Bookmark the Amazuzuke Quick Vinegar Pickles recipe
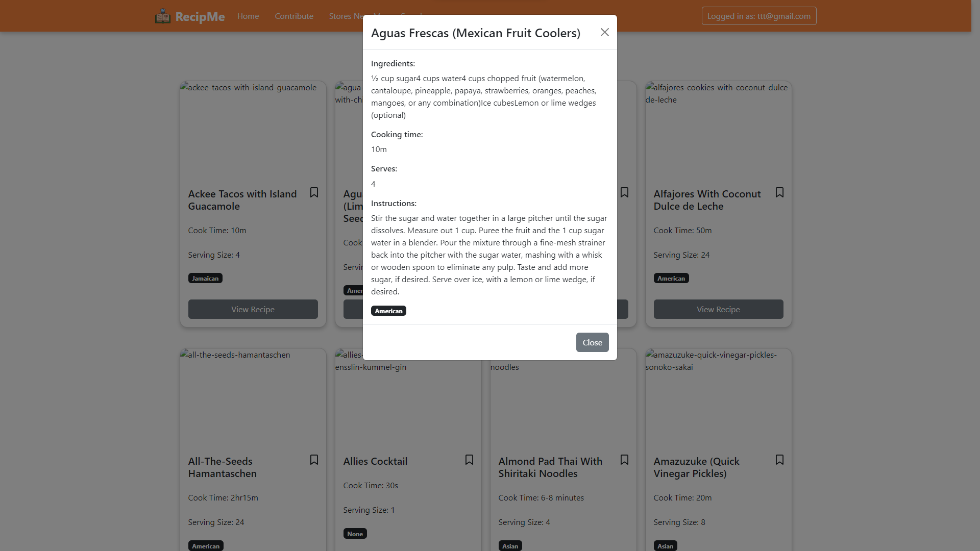Image resolution: width=980 pixels, height=551 pixels. [779, 460]
